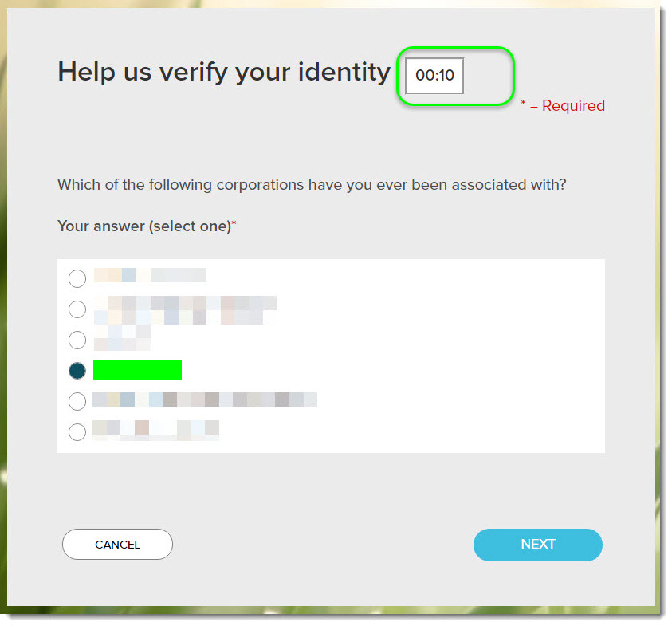The image size is (672, 626).
Task: Select the last radio button option
Action: 77,431
